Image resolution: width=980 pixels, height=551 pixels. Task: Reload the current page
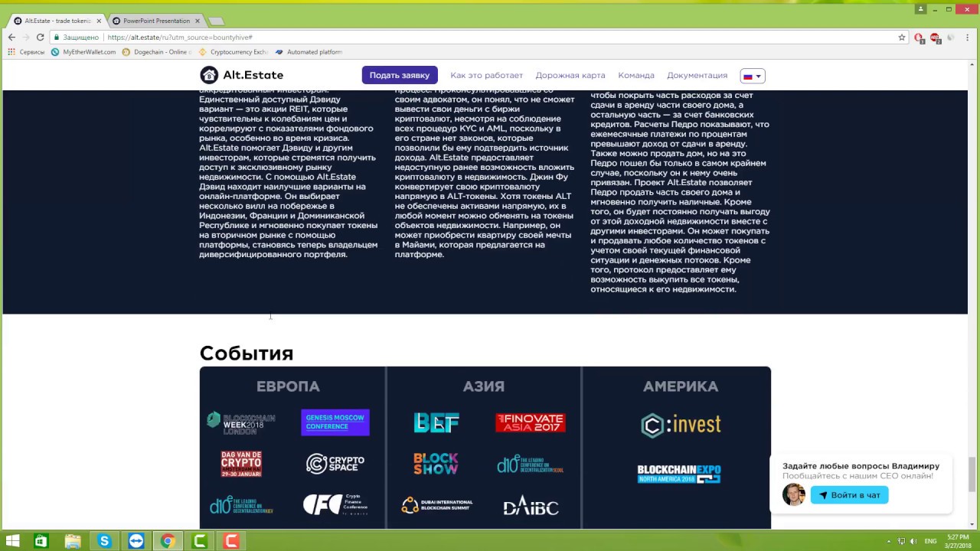(x=40, y=37)
